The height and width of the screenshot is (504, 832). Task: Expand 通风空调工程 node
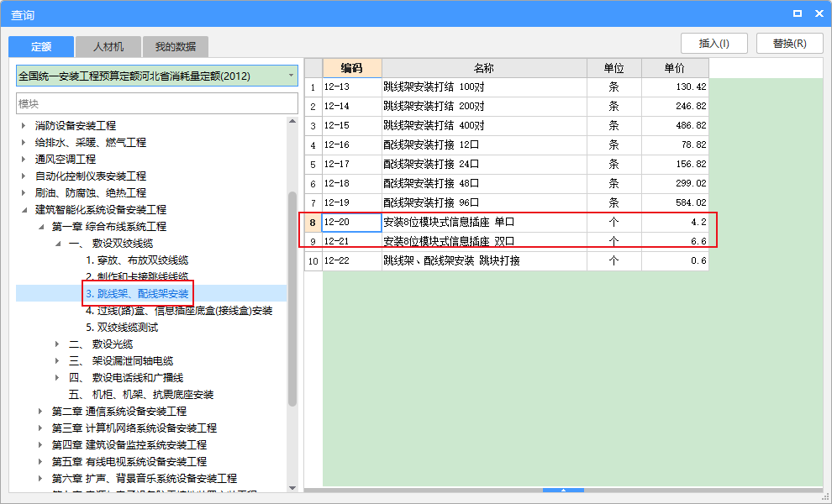coord(24,159)
